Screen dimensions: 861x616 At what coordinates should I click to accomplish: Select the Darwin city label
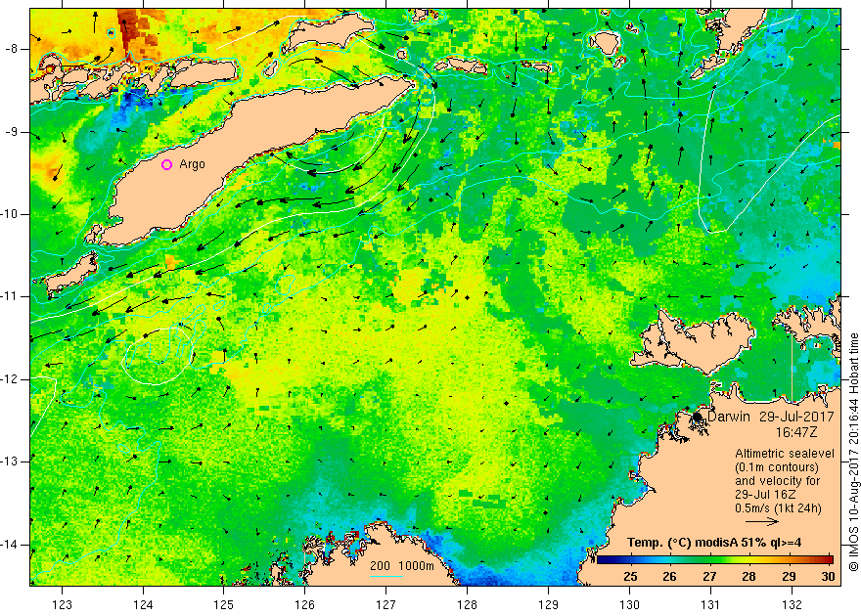pyautogui.click(x=729, y=417)
